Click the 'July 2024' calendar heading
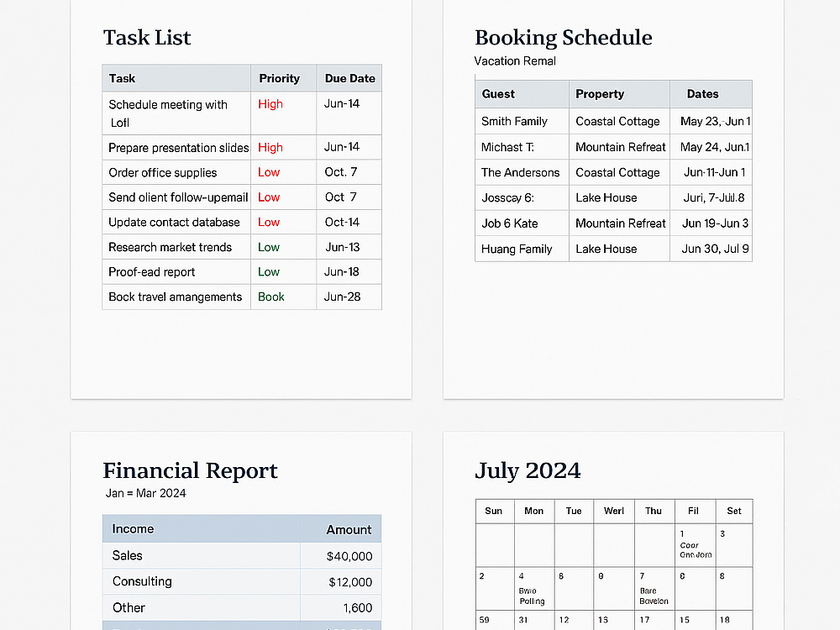The image size is (840, 630). [x=528, y=470]
